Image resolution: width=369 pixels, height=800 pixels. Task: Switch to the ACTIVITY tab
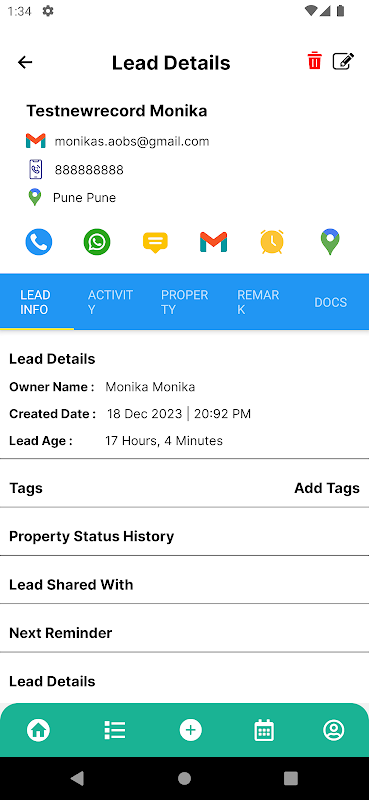coord(110,302)
